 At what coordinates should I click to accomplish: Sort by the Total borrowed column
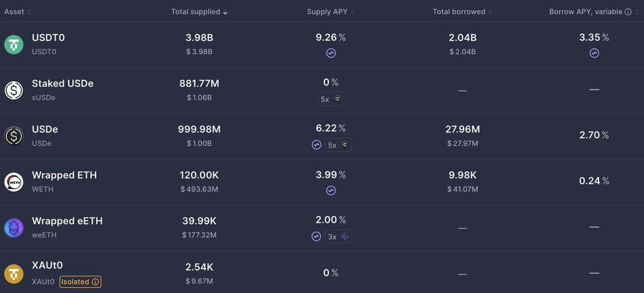pyautogui.click(x=462, y=12)
